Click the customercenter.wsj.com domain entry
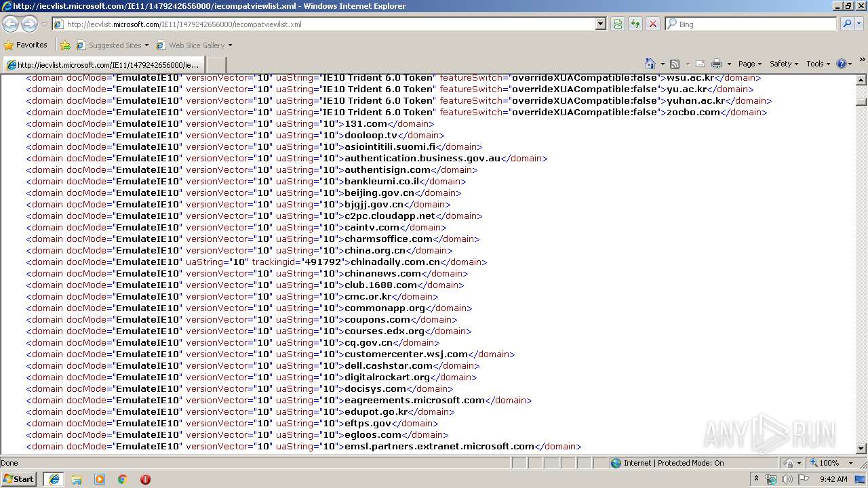 406,354
